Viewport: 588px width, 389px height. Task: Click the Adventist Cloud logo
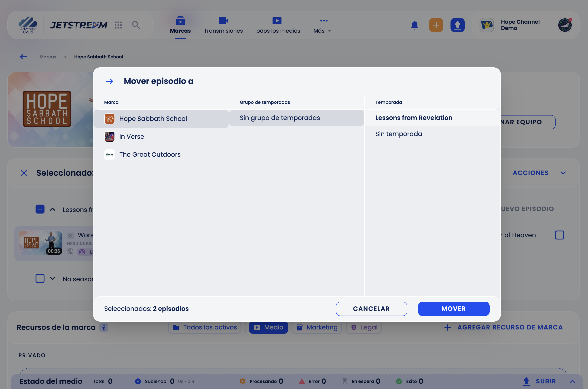[x=28, y=25]
